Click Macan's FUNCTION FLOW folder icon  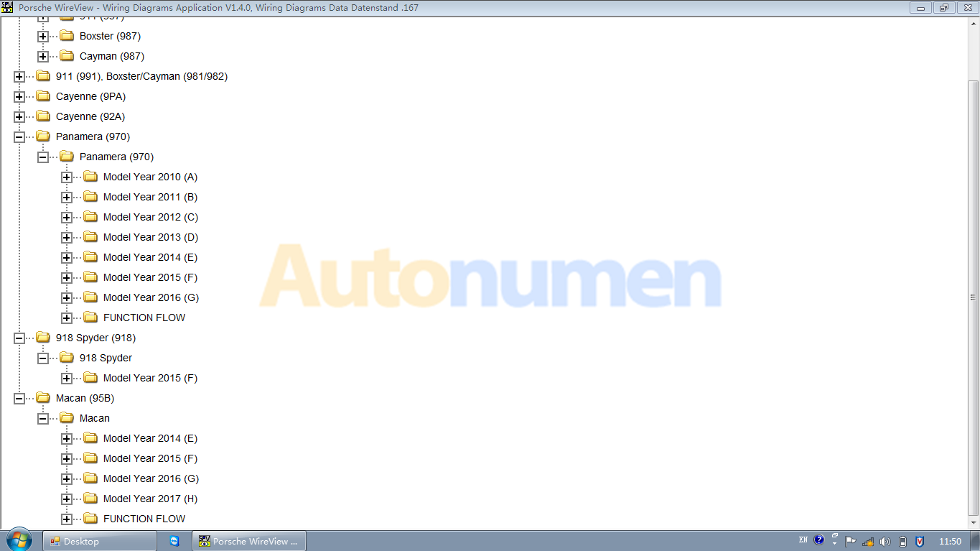pyautogui.click(x=90, y=519)
